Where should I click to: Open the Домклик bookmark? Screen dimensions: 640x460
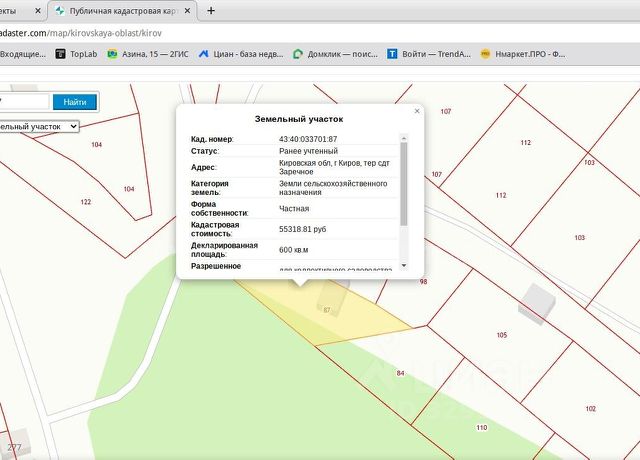click(x=337, y=53)
